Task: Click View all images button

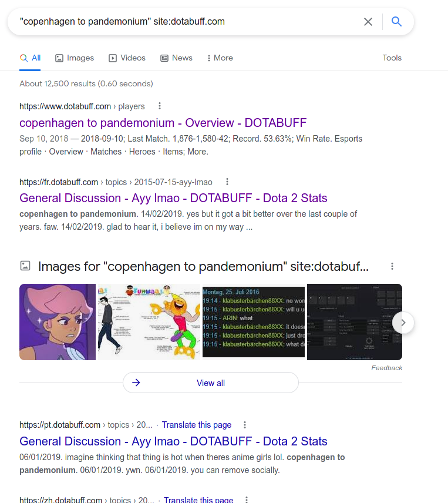Action: (211, 383)
